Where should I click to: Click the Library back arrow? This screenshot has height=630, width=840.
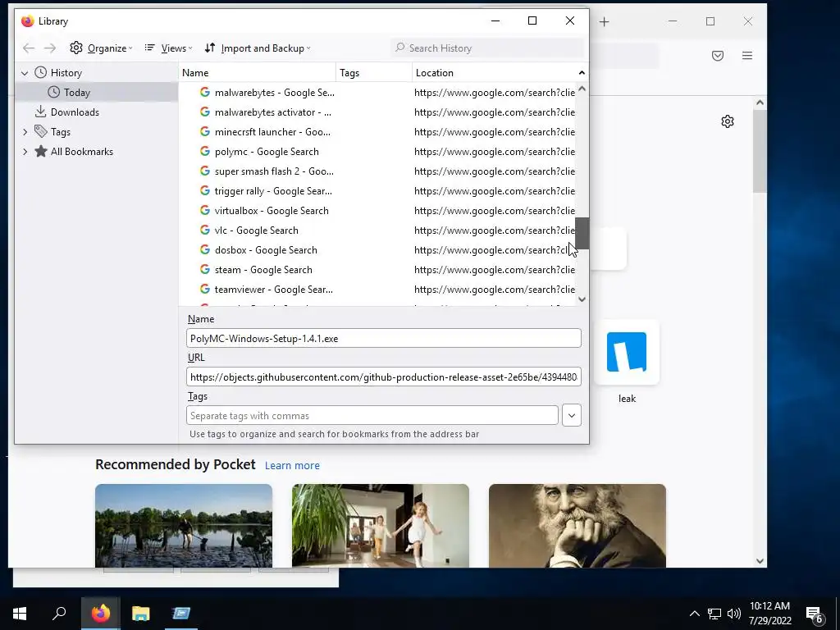[x=29, y=48]
